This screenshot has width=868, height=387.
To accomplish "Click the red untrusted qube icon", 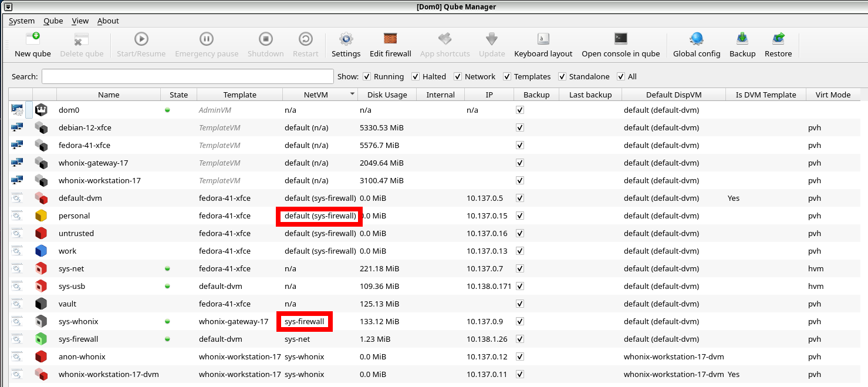I will (x=40, y=233).
